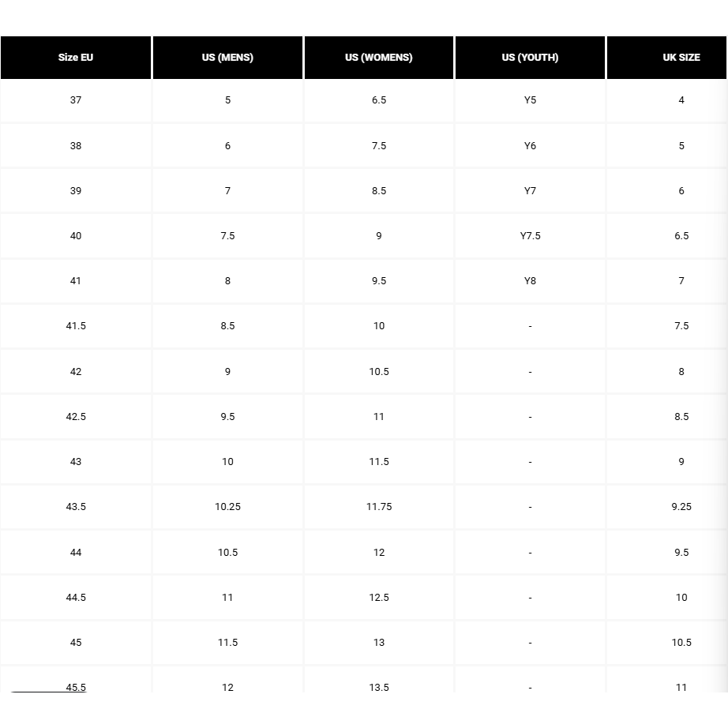Click the 9.25 UK size cell
The image size is (728, 728).
point(681,507)
